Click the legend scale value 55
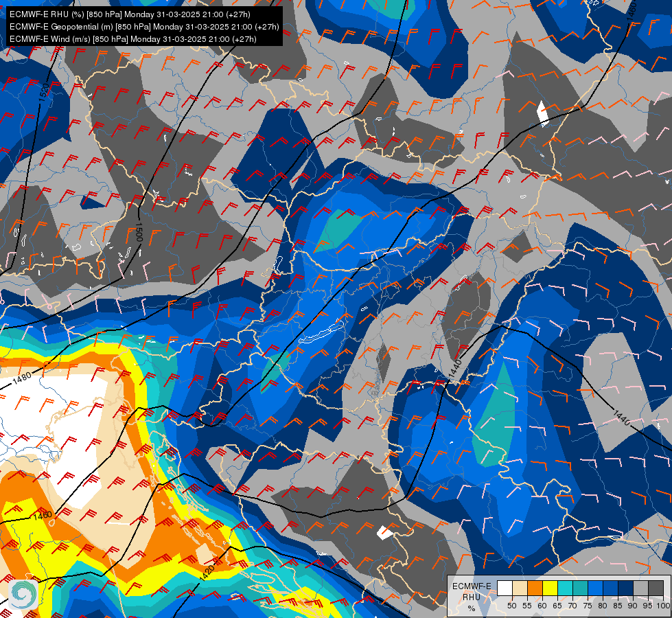Image resolution: width=672 pixels, height=618 pixels. pos(526,606)
